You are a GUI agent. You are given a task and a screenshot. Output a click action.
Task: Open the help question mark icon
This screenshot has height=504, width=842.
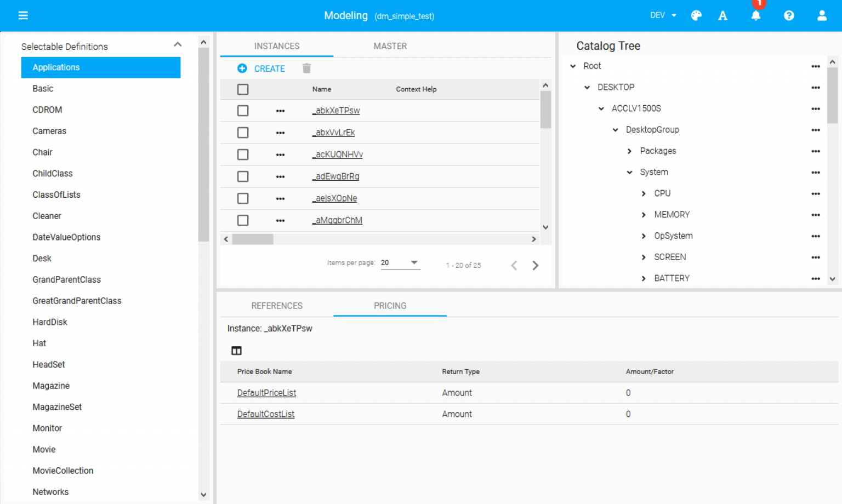[788, 15]
